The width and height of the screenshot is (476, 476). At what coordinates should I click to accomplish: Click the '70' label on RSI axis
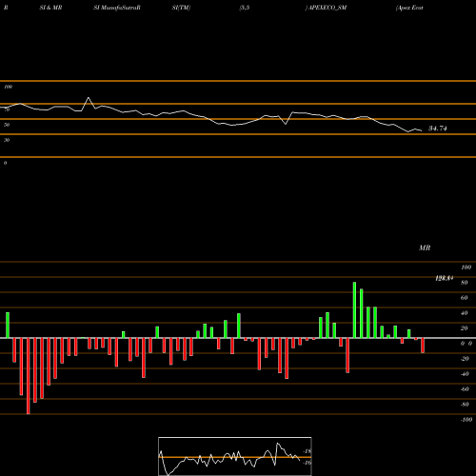(7, 109)
